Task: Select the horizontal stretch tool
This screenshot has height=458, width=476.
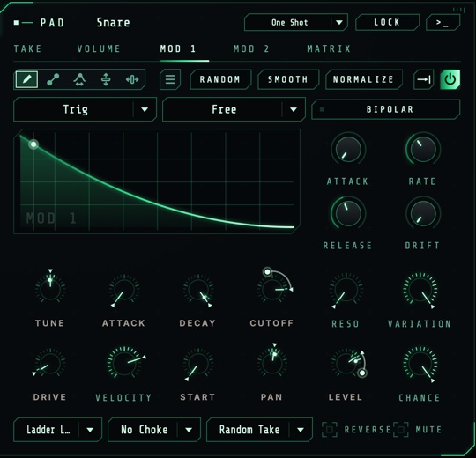Action: [x=132, y=79]
